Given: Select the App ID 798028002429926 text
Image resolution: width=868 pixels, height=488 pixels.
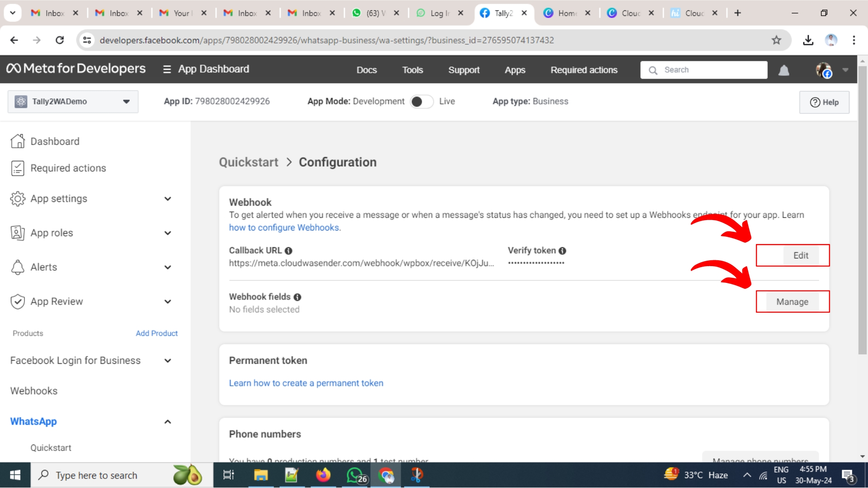Looking at the screenshot, I should pos(232,102).
